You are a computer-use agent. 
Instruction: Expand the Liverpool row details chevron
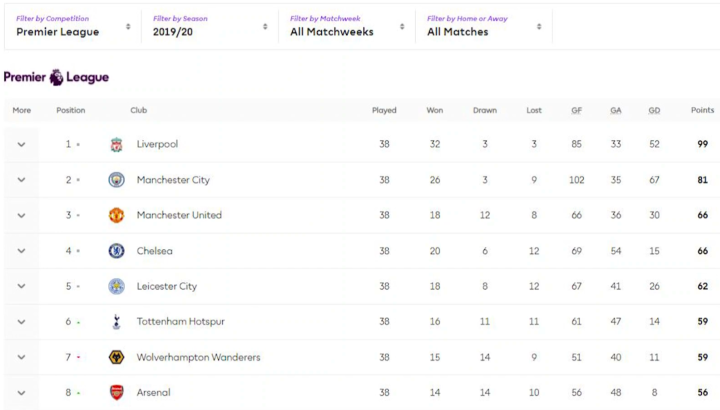21,144
